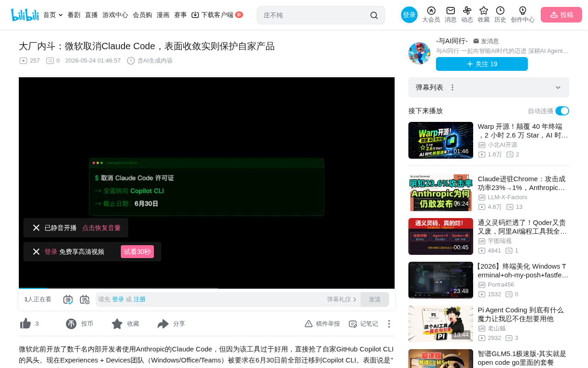Open Warp 开源 video thumbnail
This screenshot has height=368, width=588.
(x=441, y=140)
